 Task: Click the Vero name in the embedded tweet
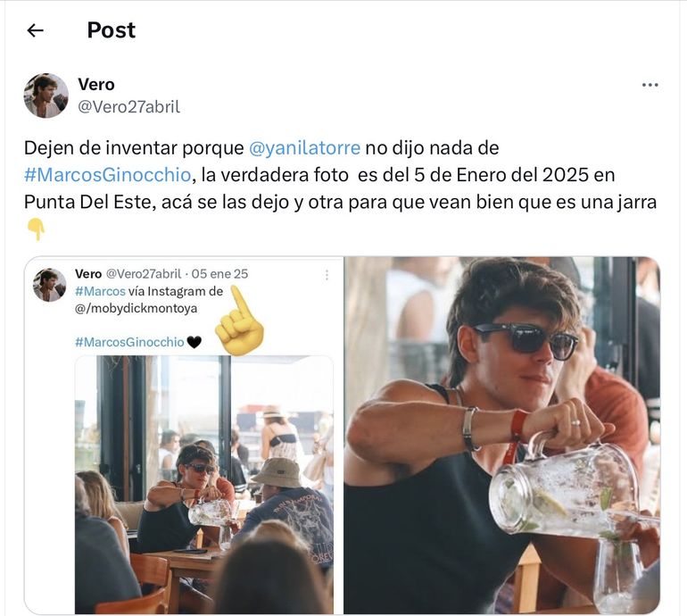point(88,274)
